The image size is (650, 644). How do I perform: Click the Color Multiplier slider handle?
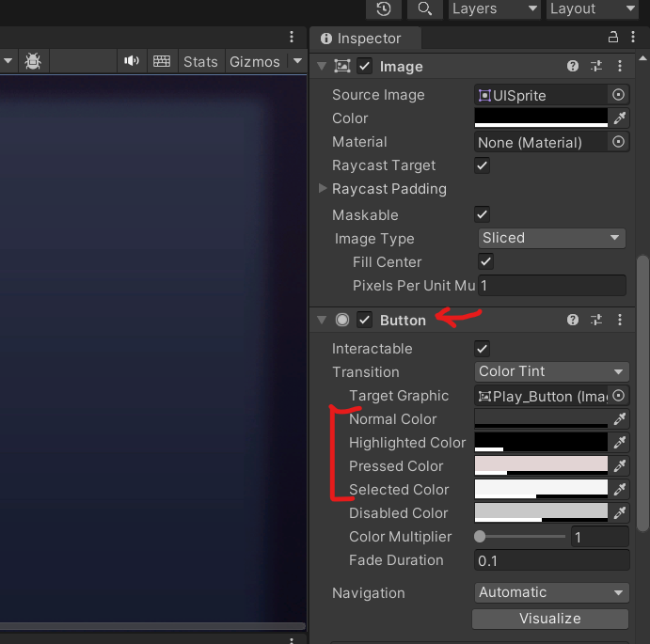tap(480, 536)
